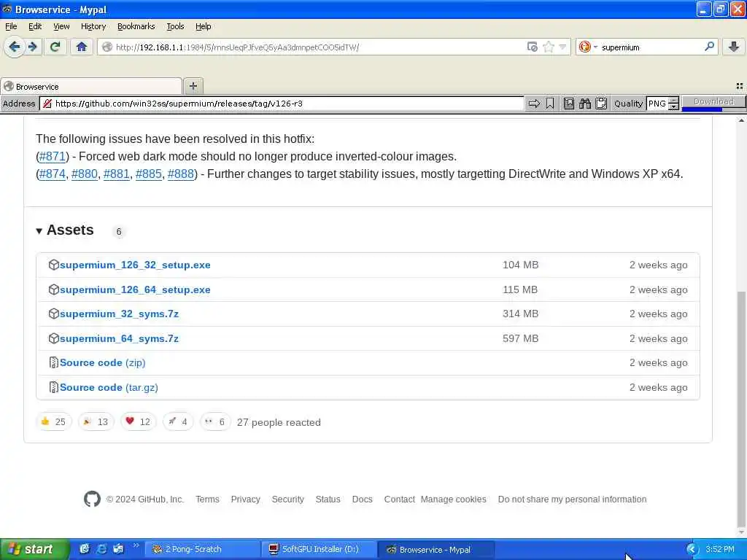Reload the page with the refresh icon
Image resolution: width=747 pixels, height=560 pixels.
(55, 47)
